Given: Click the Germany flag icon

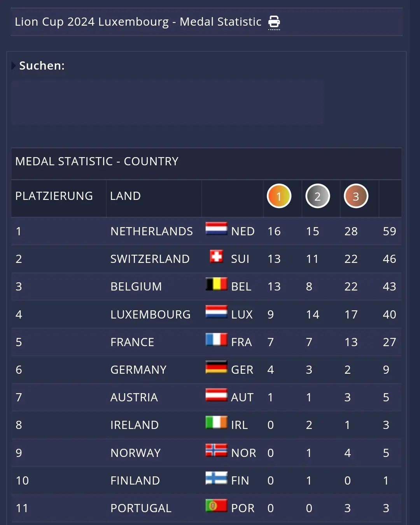Looking at the screenshot, I should (x=216, y=367).
